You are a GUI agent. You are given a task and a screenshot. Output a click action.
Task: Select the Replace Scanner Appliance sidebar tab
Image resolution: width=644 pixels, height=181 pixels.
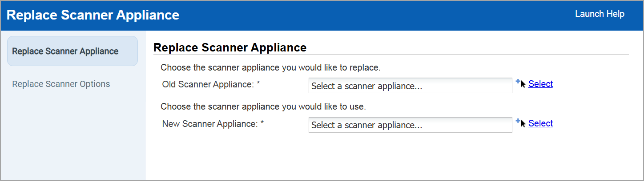(x=65, y=51)
